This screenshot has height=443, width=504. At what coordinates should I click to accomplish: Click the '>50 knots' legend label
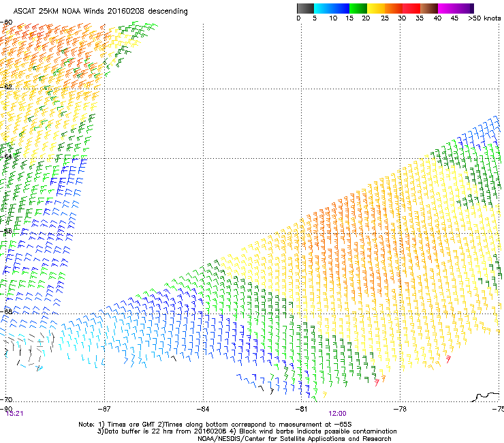tap(484, 18)
